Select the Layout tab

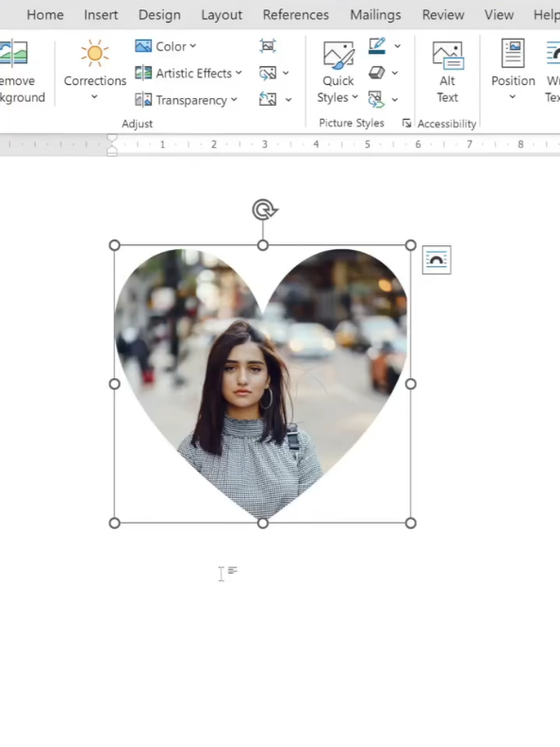point(222,15)
